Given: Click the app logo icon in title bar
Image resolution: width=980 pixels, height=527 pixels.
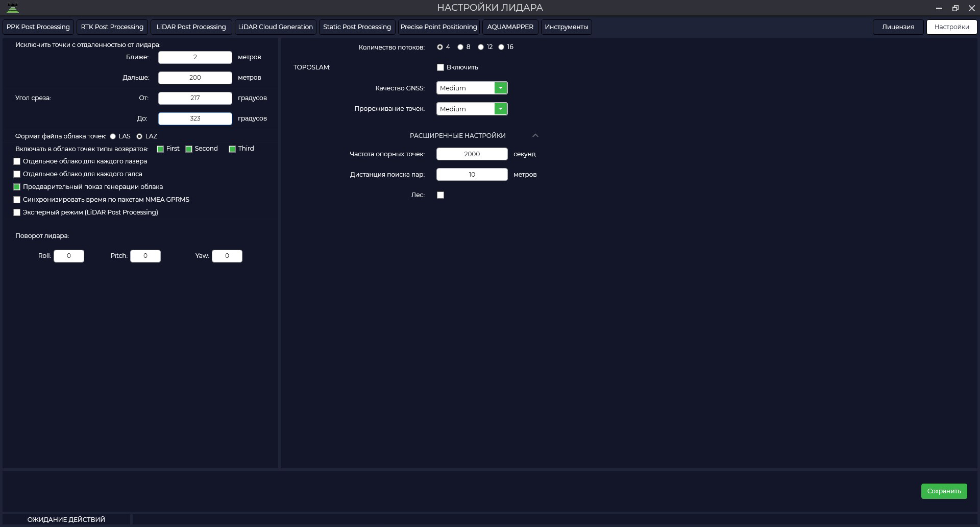Looking at the screenshot, I should coord(13,7).
